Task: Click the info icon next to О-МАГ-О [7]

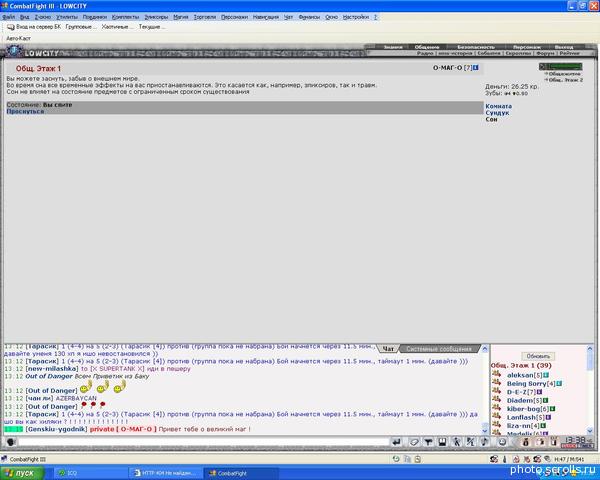Action: tap(476, 68)
